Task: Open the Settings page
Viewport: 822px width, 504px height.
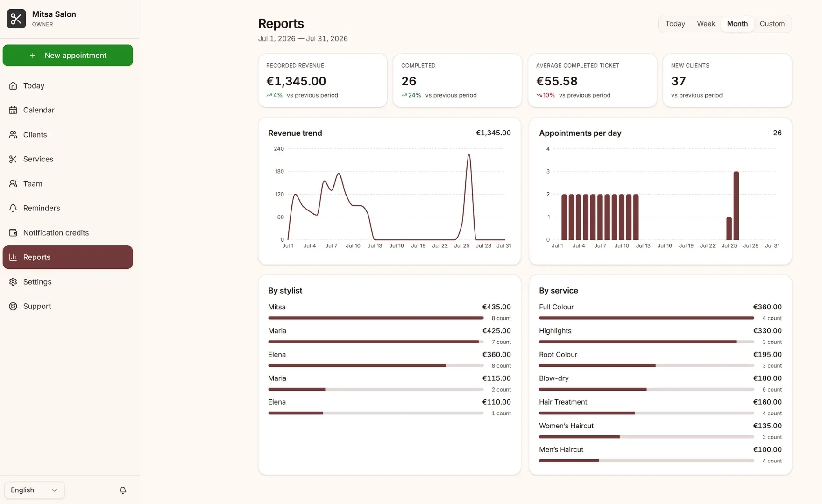Action: [x=68, y=282]
